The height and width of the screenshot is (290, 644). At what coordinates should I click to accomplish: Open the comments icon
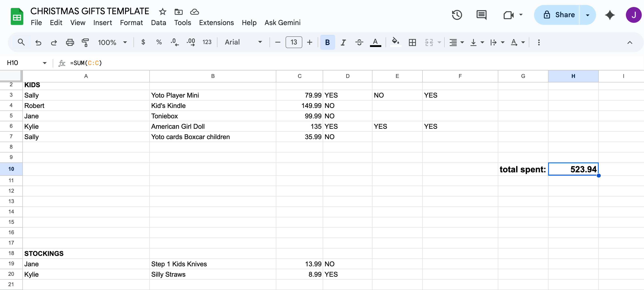(481, 15)
